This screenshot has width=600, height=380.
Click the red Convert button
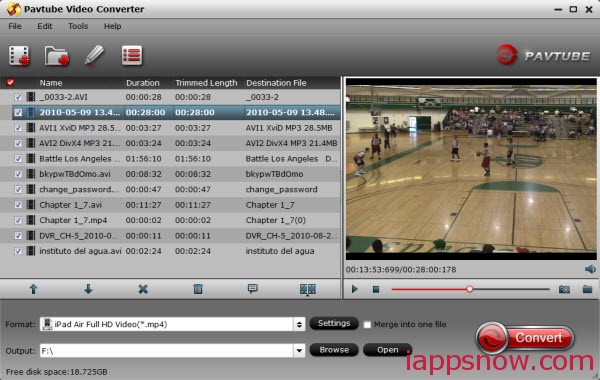(525, 338)
